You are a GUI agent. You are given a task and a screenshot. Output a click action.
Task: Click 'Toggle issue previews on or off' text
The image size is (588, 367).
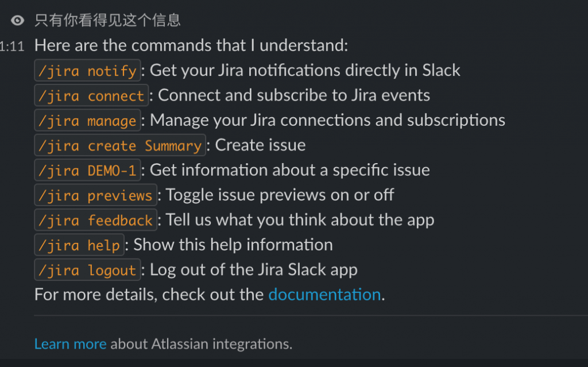point(280,195)
